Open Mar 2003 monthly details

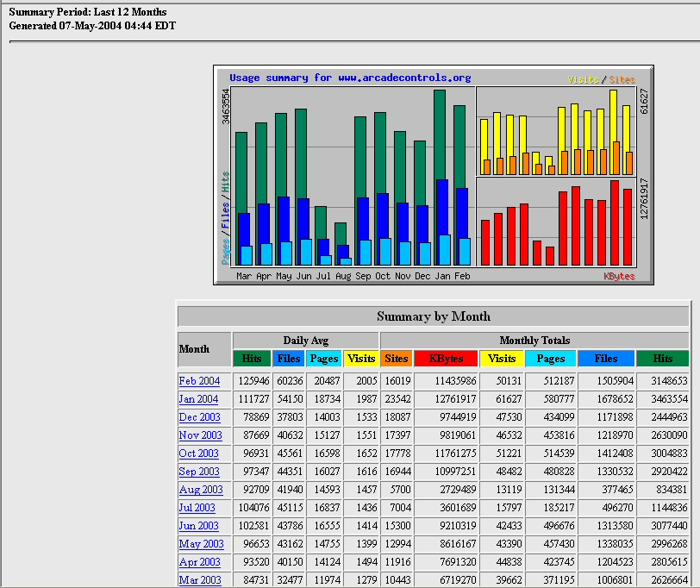[199, 580]
